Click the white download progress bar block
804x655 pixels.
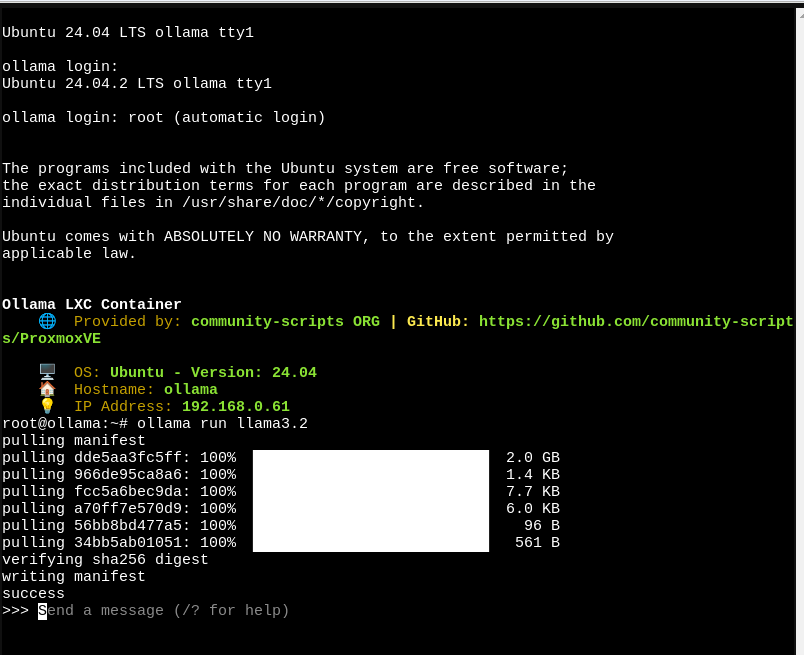coord(371,501)
